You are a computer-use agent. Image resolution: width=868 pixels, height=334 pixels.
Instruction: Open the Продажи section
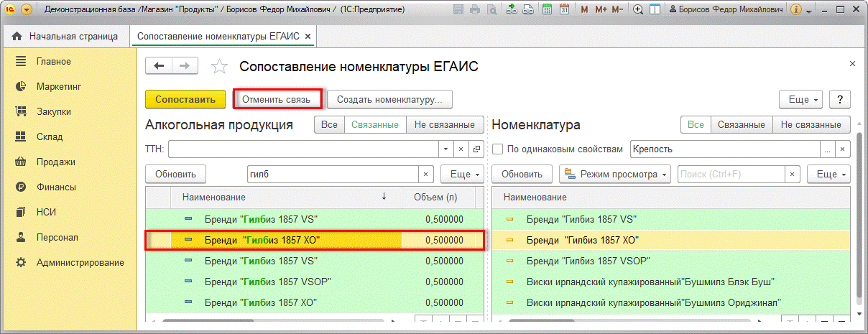tap(56, 162)
